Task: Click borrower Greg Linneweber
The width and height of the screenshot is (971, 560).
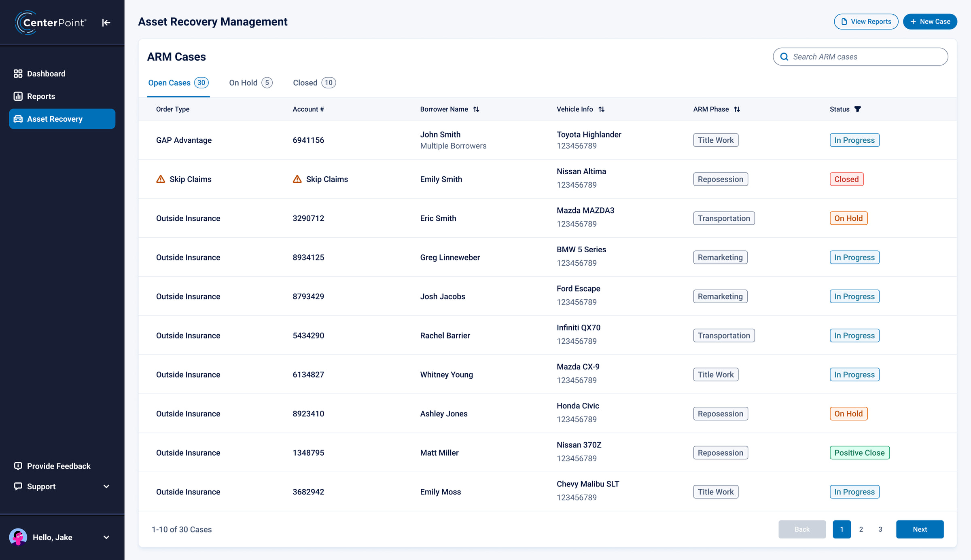Action: 450,258
